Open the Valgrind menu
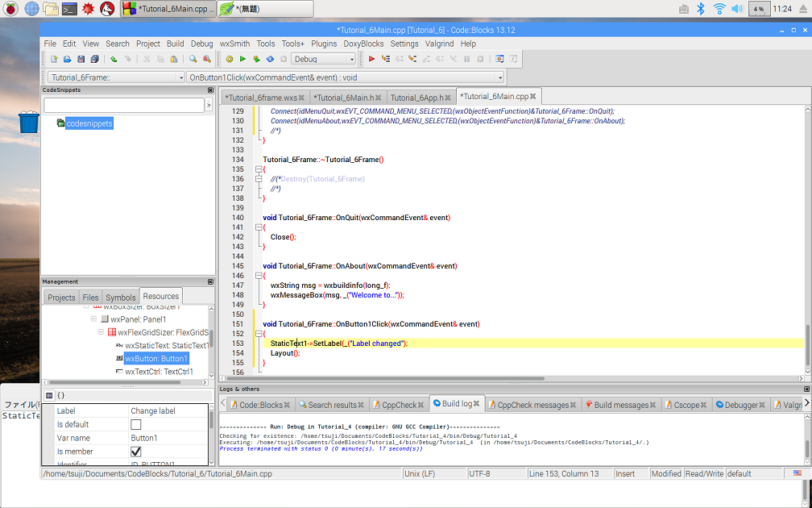 (439, 44)
